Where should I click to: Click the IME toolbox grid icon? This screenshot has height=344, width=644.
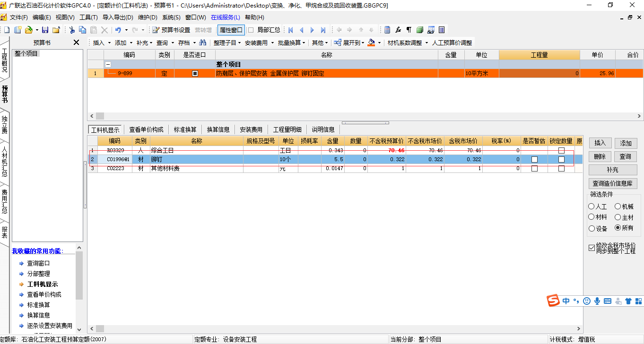638,301
